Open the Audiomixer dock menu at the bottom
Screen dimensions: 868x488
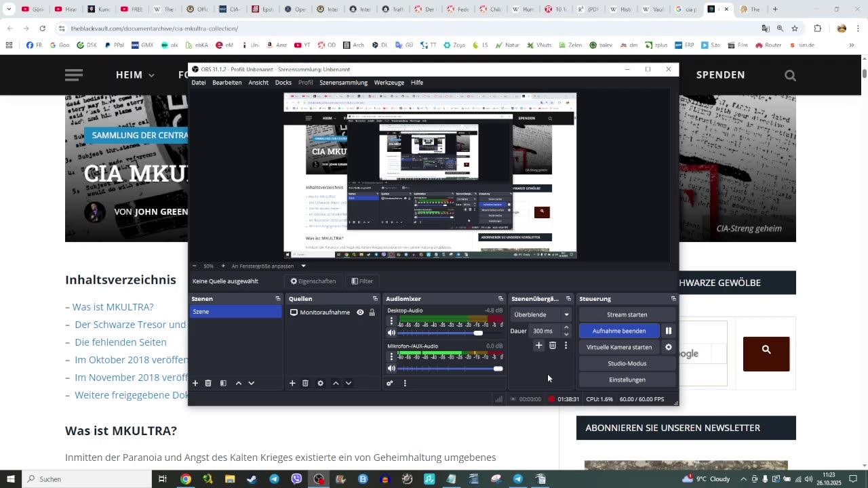tap(405, 383)
